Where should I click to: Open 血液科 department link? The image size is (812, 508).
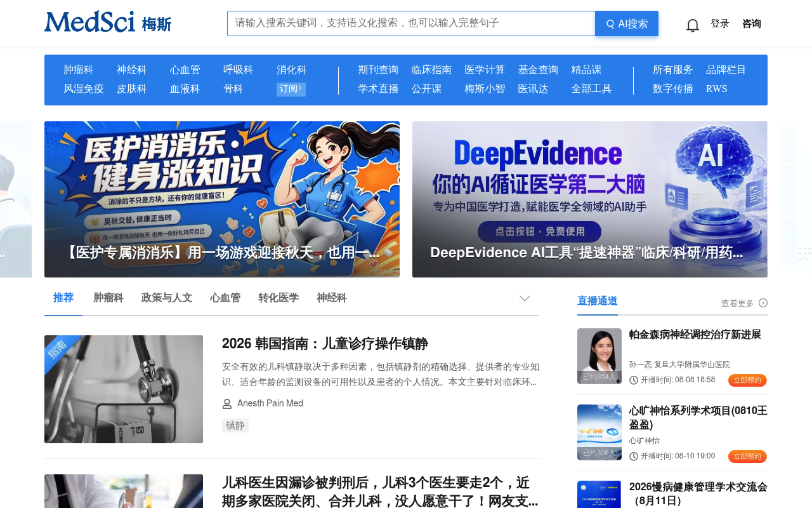click(185, 89)
